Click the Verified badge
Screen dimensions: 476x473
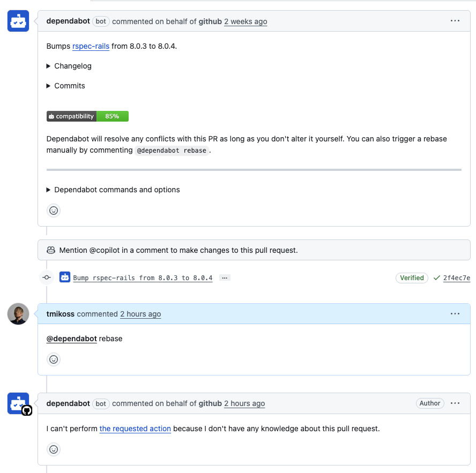tap(412, 278)
